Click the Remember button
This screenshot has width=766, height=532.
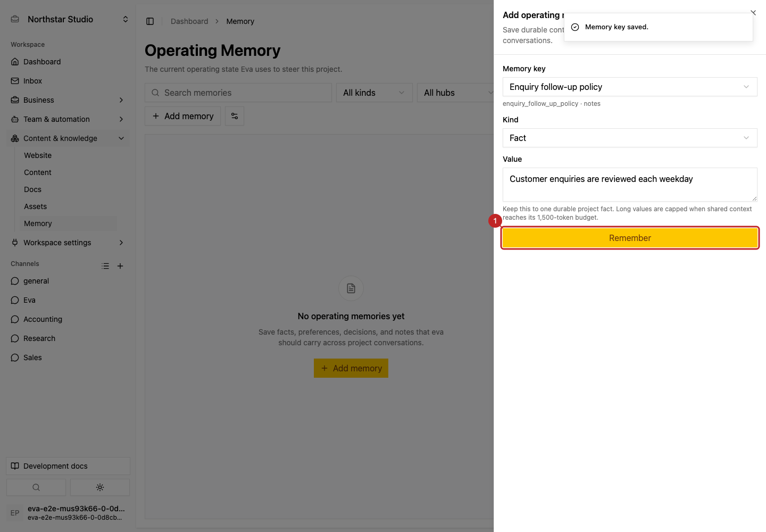[630, 238]
